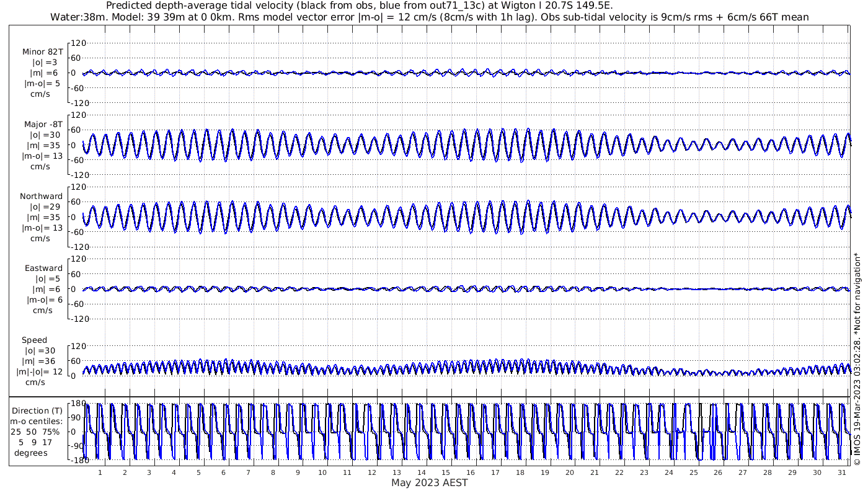Click the day '31' label on the date axis
Image resolution: width=868 pixels, height=496 pixels.
(x=841, y=472)
